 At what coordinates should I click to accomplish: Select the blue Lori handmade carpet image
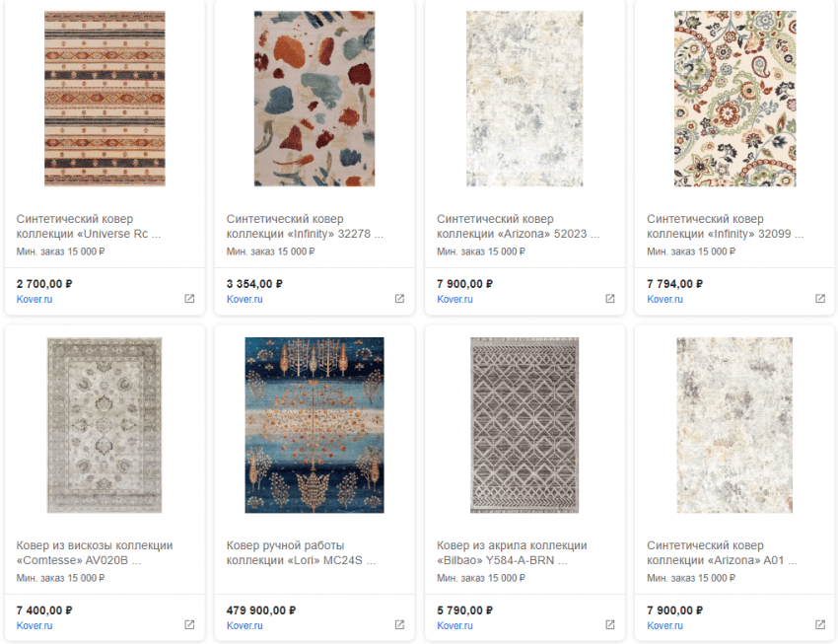pos(314,425)
